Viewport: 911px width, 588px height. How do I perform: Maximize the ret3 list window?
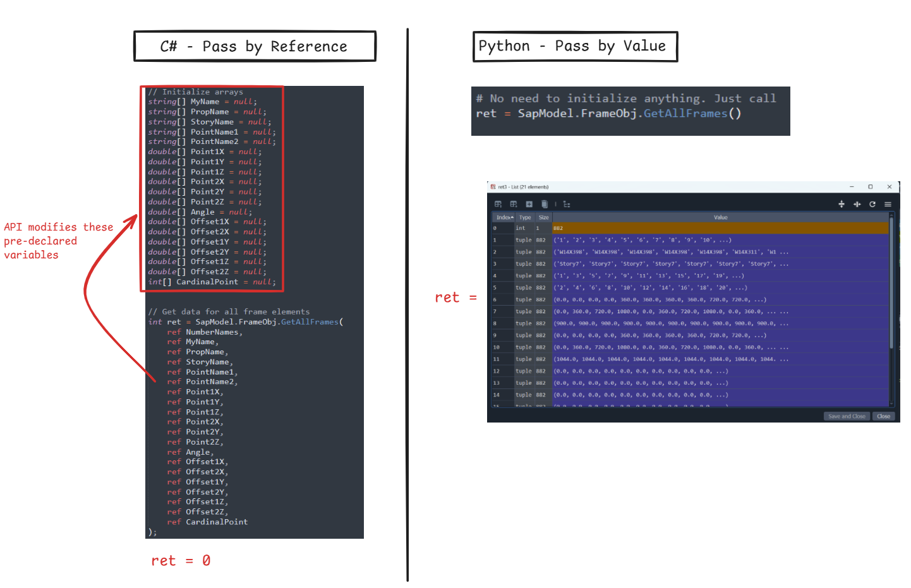870,187
